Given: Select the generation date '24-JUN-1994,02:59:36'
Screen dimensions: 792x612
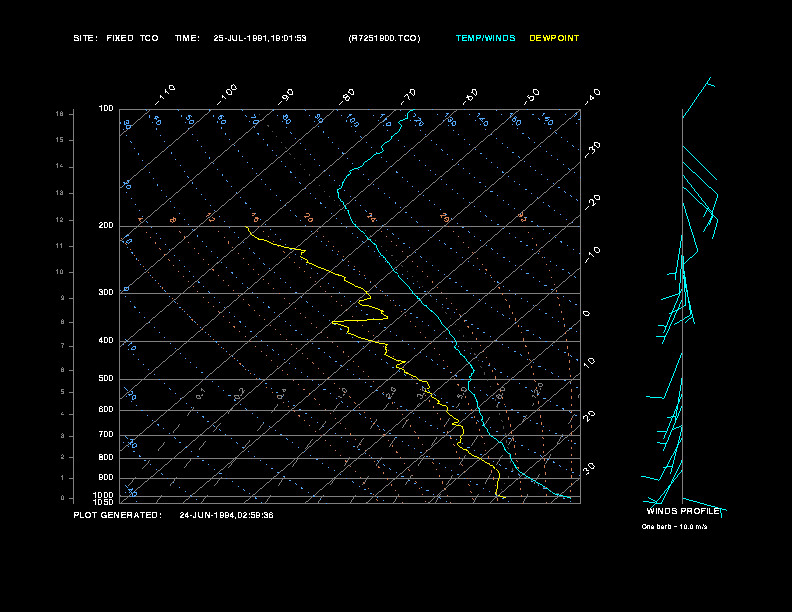Looking at the screenshot, I should click(x=226, y=515).
